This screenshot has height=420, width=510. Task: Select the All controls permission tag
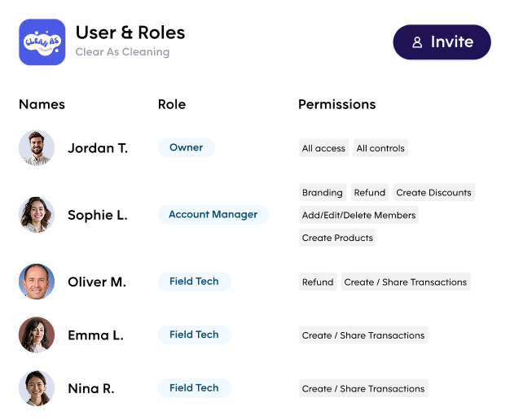point(380,148)
